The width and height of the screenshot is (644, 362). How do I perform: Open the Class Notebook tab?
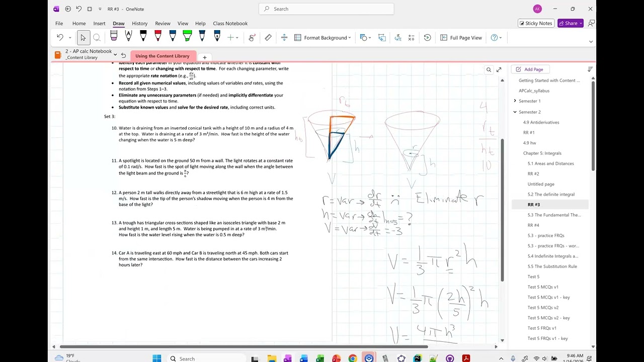[230, 23]
